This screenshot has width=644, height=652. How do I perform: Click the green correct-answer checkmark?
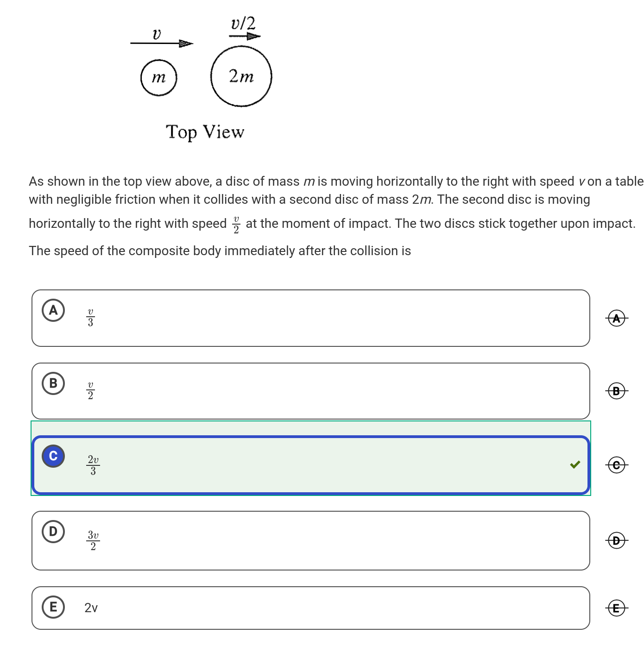point(575,464)
